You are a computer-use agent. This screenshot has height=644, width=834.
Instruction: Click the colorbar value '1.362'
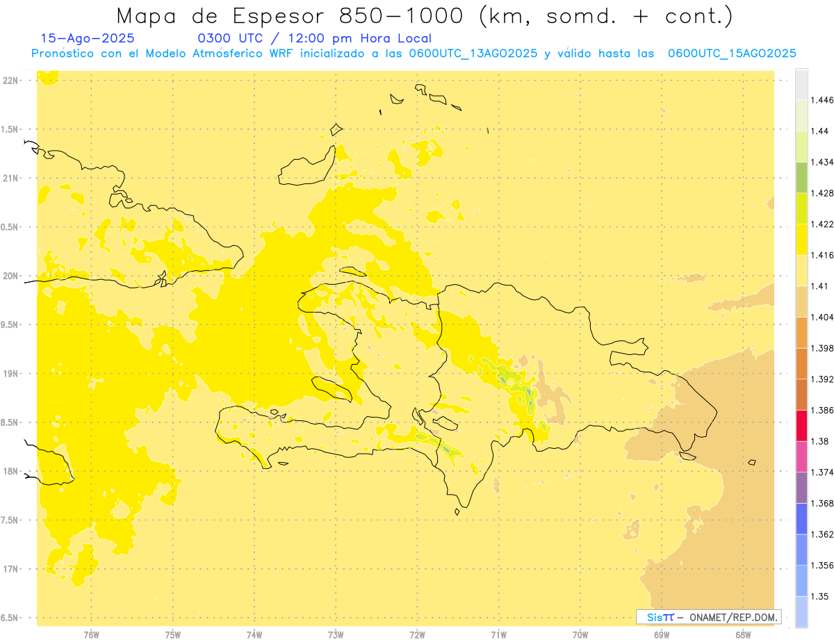(x=824, y=534)
